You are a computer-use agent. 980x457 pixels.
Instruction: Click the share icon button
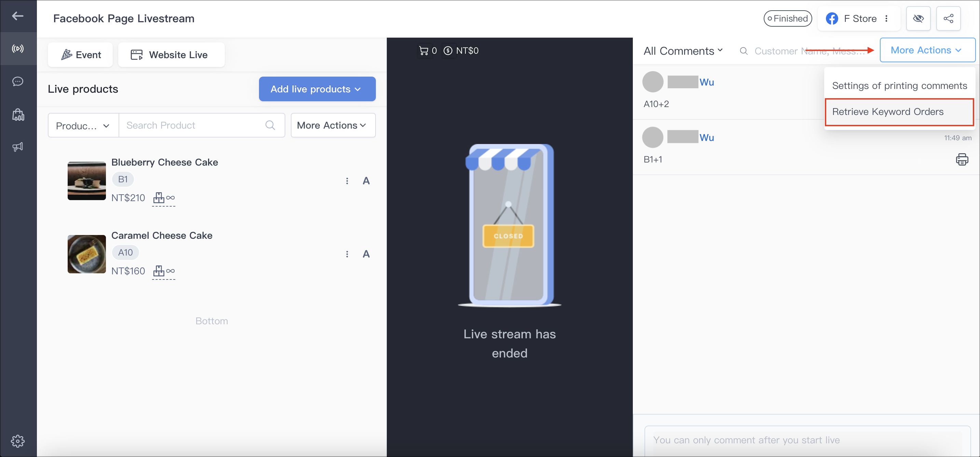(948, 18)
